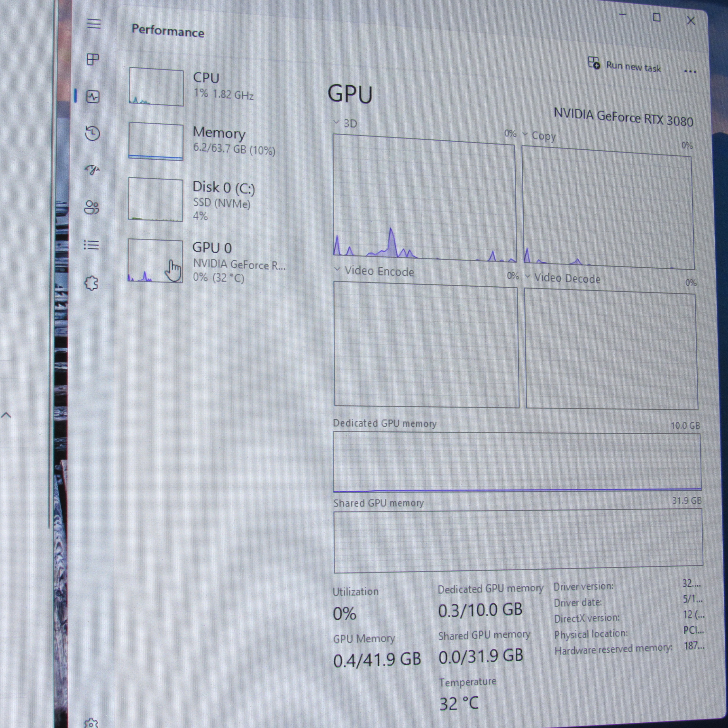Toggle the hamburger navigation menu
This screenshot has height=728, width=728.
coord(94,23)
